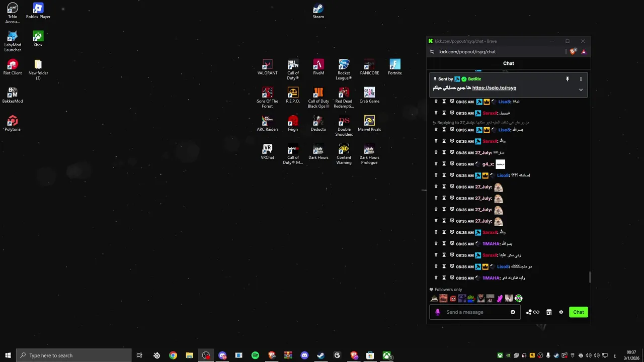644x362 pixels.
Task: Open the emoji picker in message box
Action: coord(513,312)
